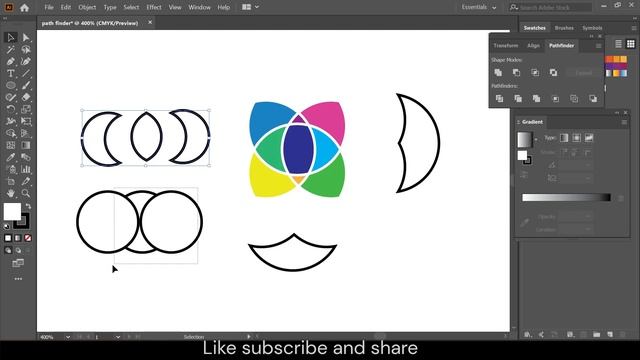This screenshot has height=360, width=640.
Task: Select the Artboard tool
Action: tap(11, 181)
